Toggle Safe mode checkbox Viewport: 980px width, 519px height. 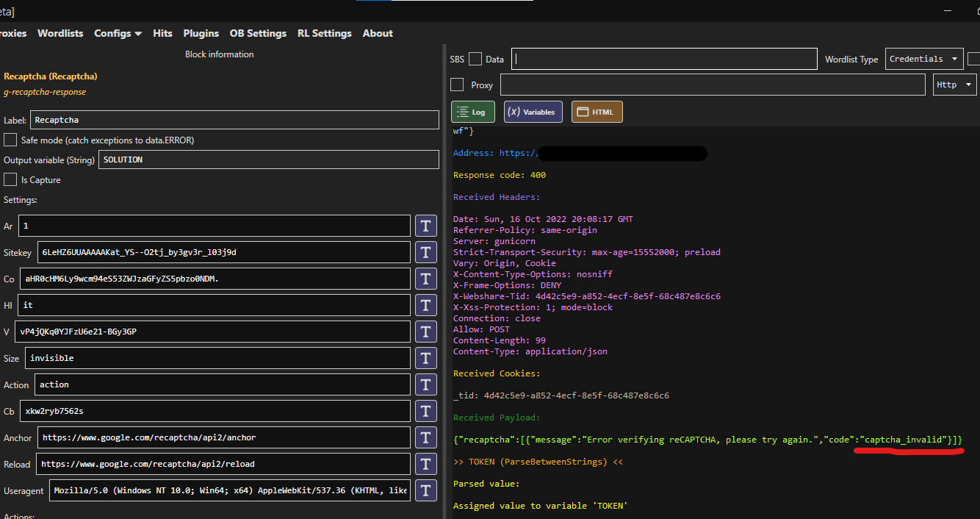10,140
